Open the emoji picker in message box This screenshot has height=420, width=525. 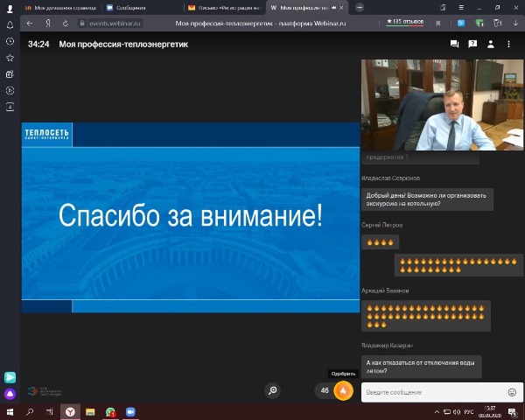point(512,392)
